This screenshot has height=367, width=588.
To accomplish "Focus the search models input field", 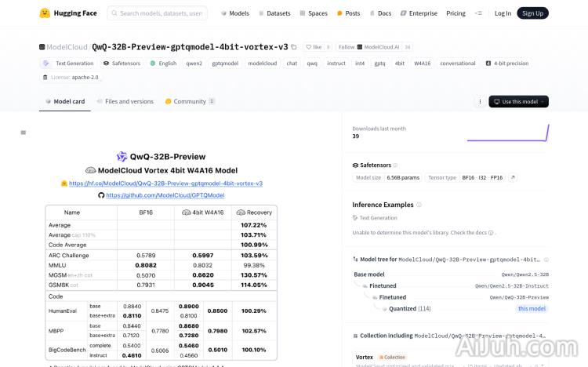I will pyautogui.click(x=160, y=13).
